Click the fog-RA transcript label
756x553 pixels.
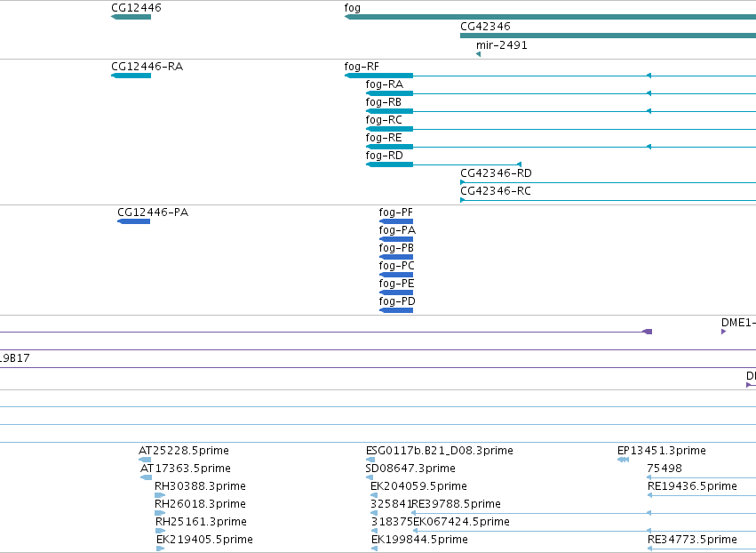click(x=385, y=84)
